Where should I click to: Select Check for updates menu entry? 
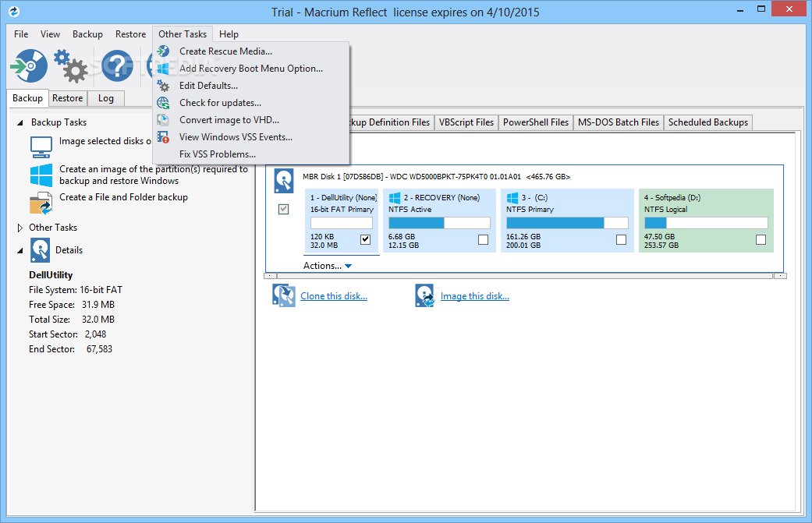(x=251, y=102)
